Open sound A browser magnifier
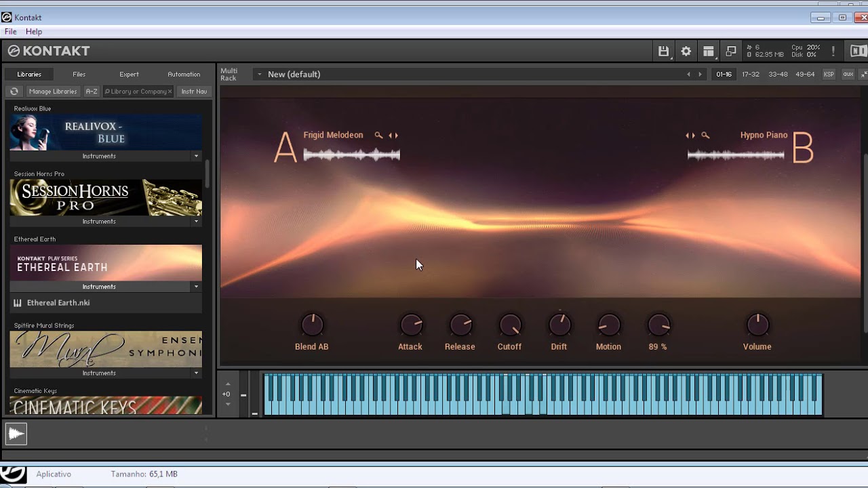 coord(378,136)
